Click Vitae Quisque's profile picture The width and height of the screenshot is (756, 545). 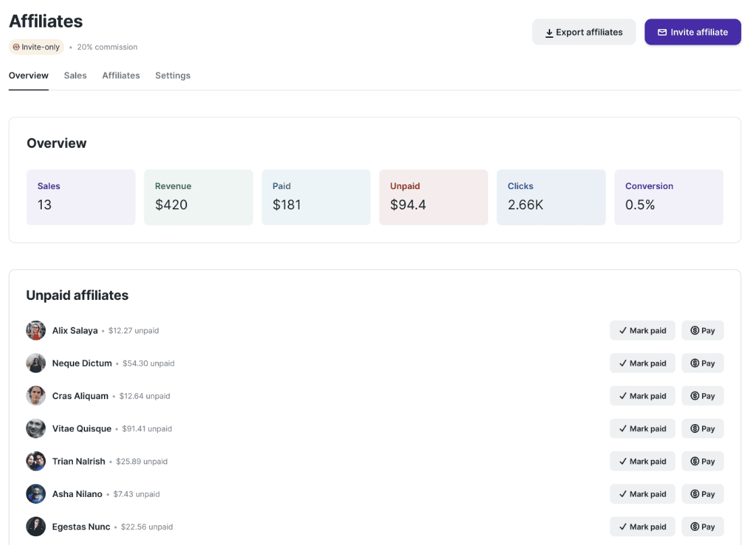tap(36, 429)
